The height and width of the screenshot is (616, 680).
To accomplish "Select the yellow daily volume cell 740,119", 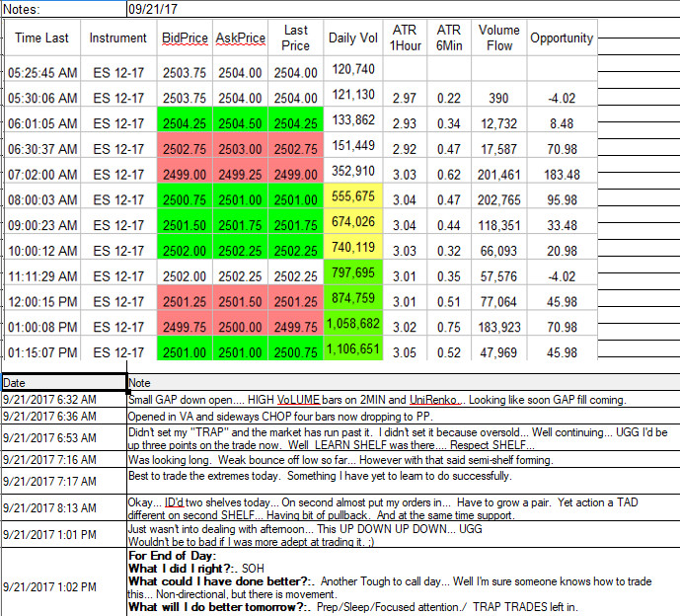I will point(353,247).
